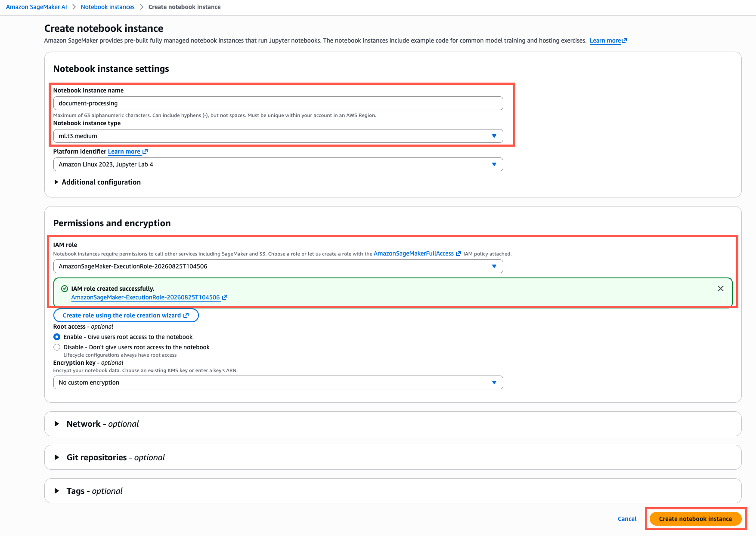The width and height of the screenshot is (756, 536).
Task: Open the Encryption key dropdown
Action: click(278, 382)
